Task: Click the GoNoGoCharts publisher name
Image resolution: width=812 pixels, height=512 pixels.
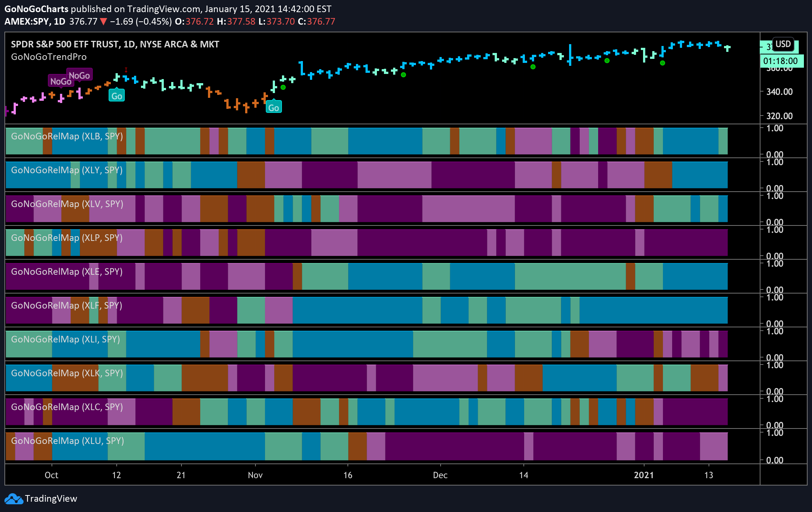Action: [36, 9]
